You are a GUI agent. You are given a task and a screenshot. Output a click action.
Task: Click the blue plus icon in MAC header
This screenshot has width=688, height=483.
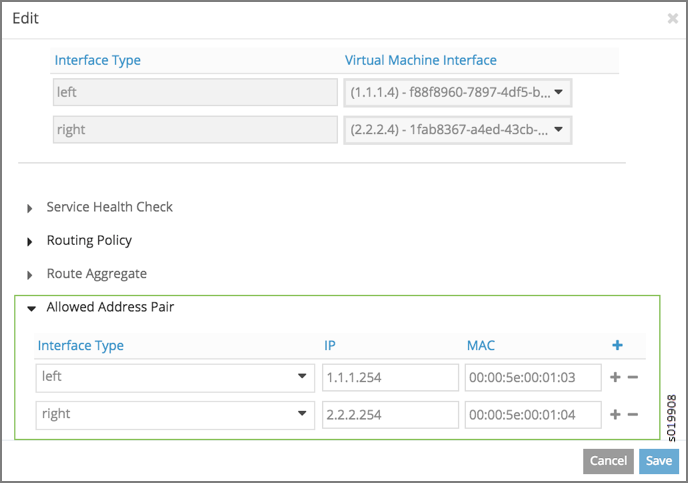[x=617, y=345]
